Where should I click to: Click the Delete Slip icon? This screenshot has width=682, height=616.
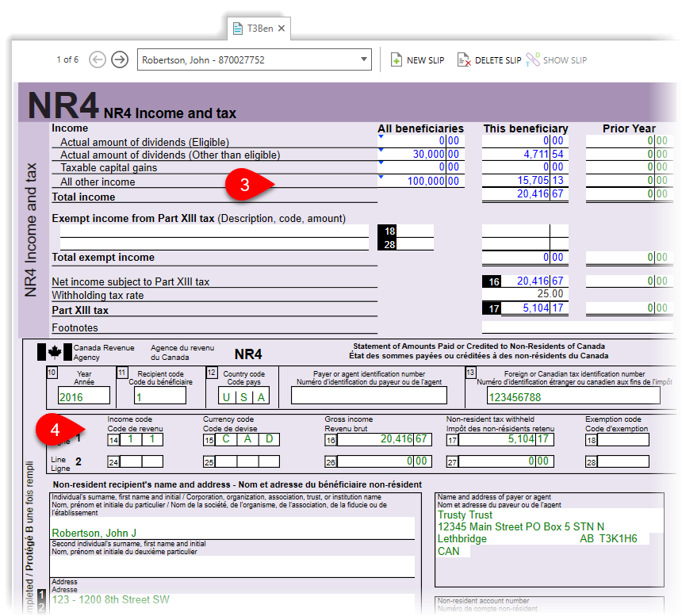(x=464, y=59)
